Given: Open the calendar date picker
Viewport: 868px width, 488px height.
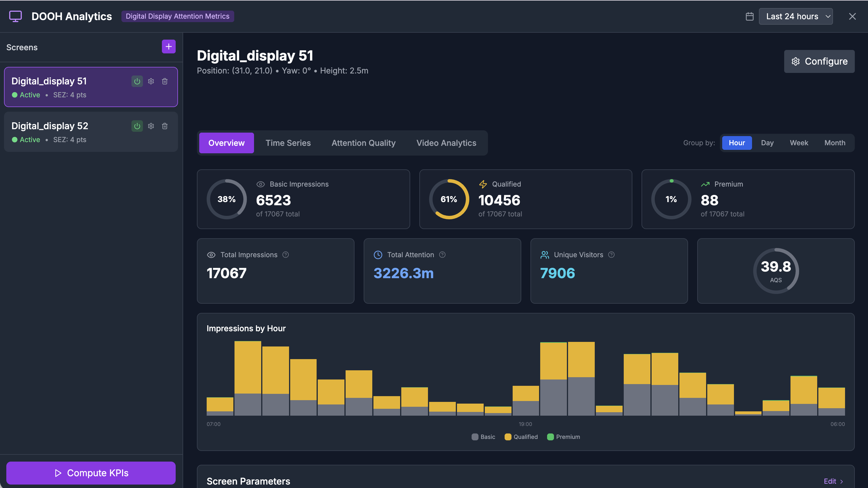Looking at the screenshot, I should click(749, 16).
